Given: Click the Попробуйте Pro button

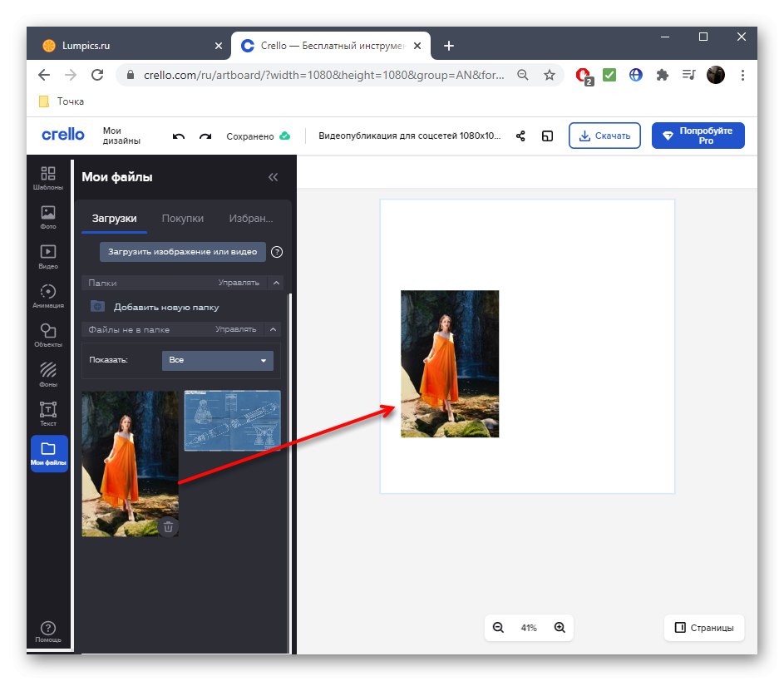Looking at the screenshot, I should point(698,135).
